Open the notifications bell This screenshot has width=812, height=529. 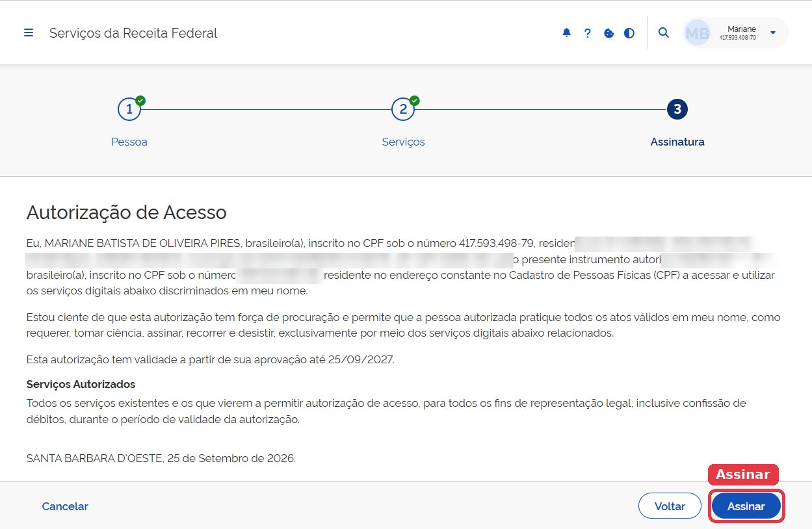pyautogui.click(x=566, y=33)
